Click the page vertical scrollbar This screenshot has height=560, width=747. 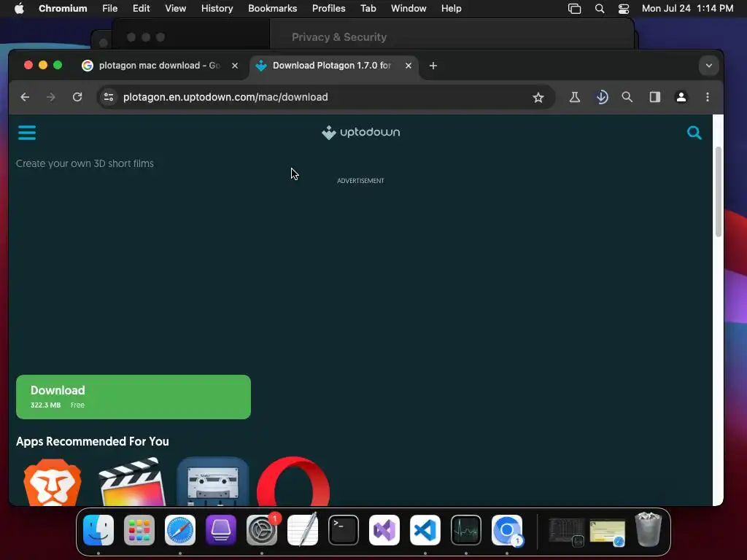tap(718, 192)
